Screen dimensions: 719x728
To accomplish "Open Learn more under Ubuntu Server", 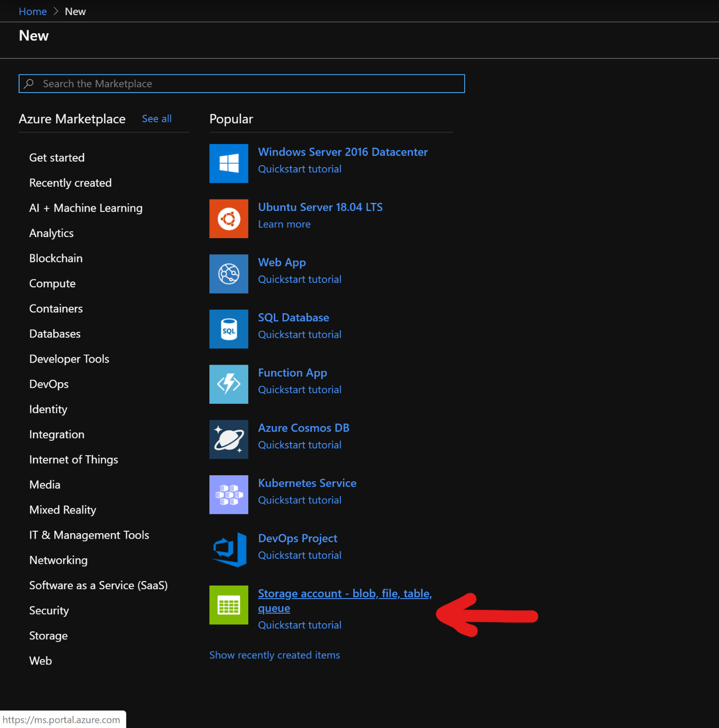I will pos(284,224).
